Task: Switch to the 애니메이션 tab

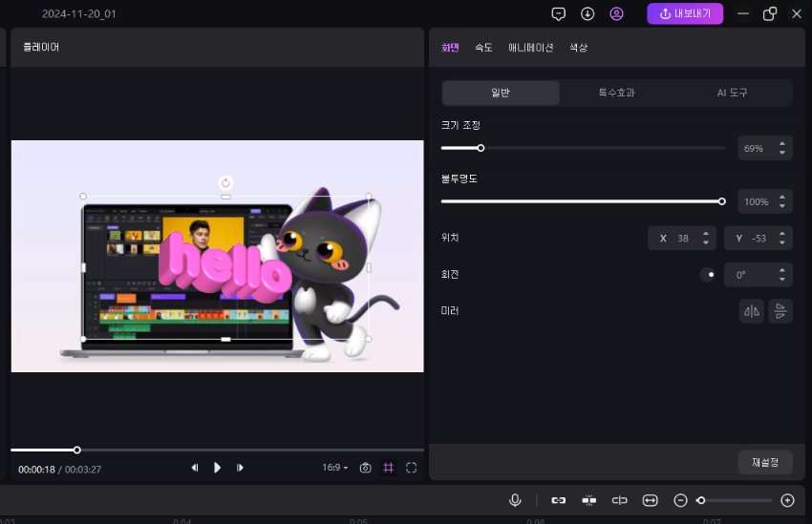Action: tap(530, 48)
